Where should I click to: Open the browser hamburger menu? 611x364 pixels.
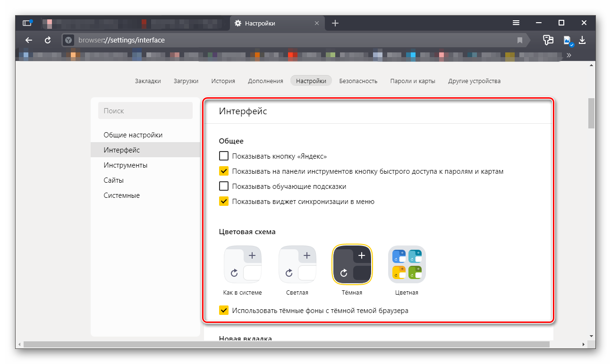click(516, 23)
